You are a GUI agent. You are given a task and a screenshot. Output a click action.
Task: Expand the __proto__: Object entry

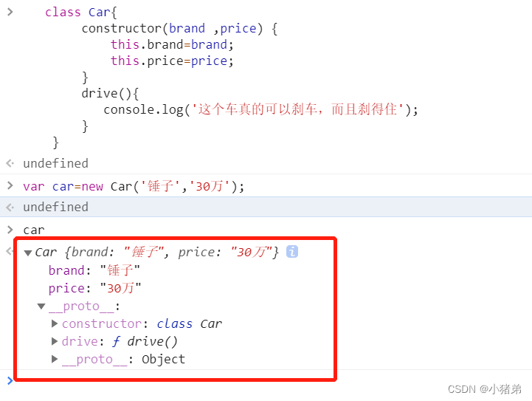pos(55,359)
